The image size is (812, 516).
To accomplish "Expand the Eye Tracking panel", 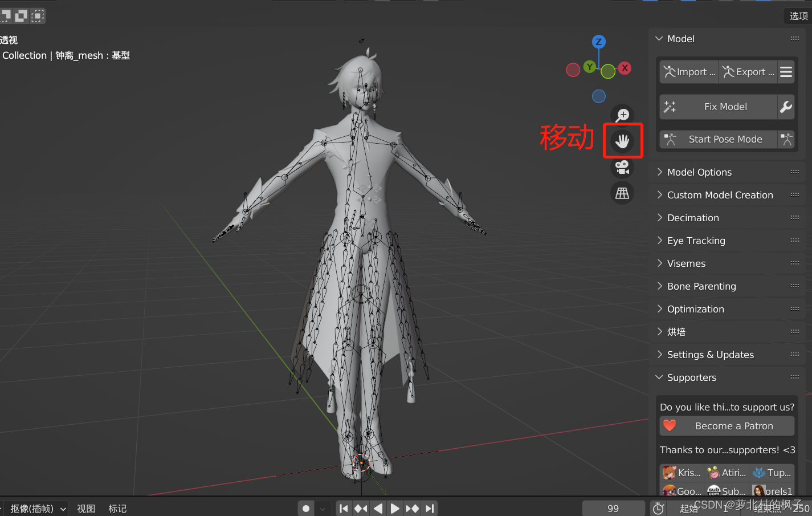I will [x=660, y=241].
